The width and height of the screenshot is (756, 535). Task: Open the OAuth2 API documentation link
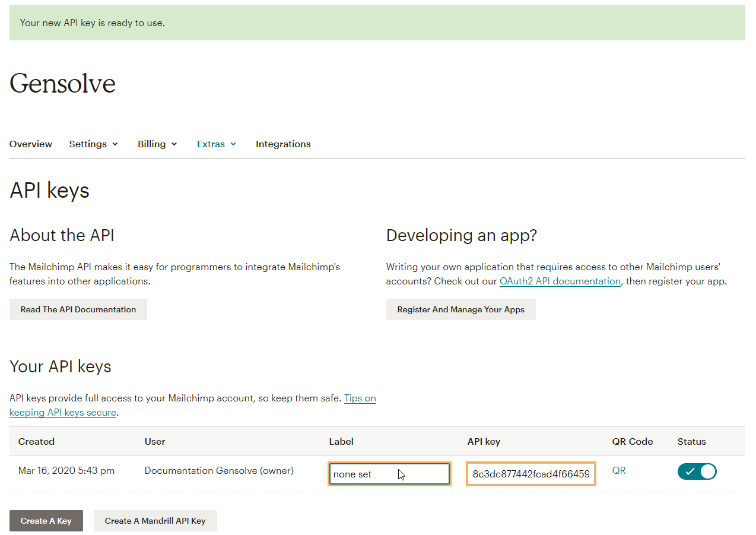pos(560,281)
